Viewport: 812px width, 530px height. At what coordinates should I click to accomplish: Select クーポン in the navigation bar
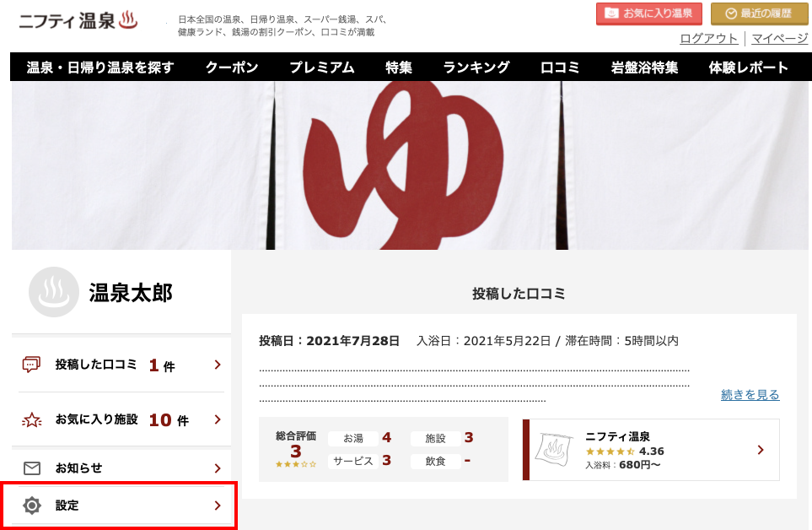tap(232, 68)
